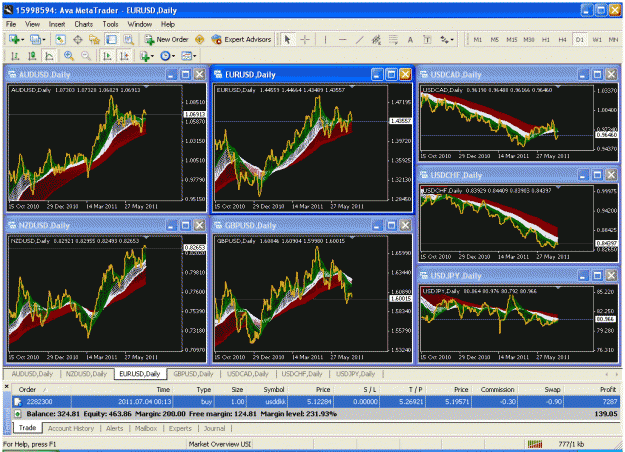
Task: Click the 777/1 kb traffic status
Action: click(571, 444)
